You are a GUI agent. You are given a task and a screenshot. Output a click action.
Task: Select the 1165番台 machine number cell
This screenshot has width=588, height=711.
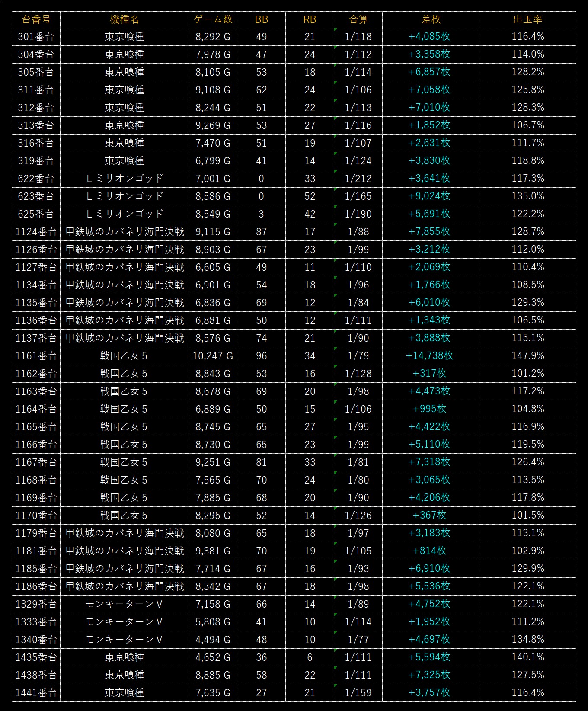tap(36, 427)
